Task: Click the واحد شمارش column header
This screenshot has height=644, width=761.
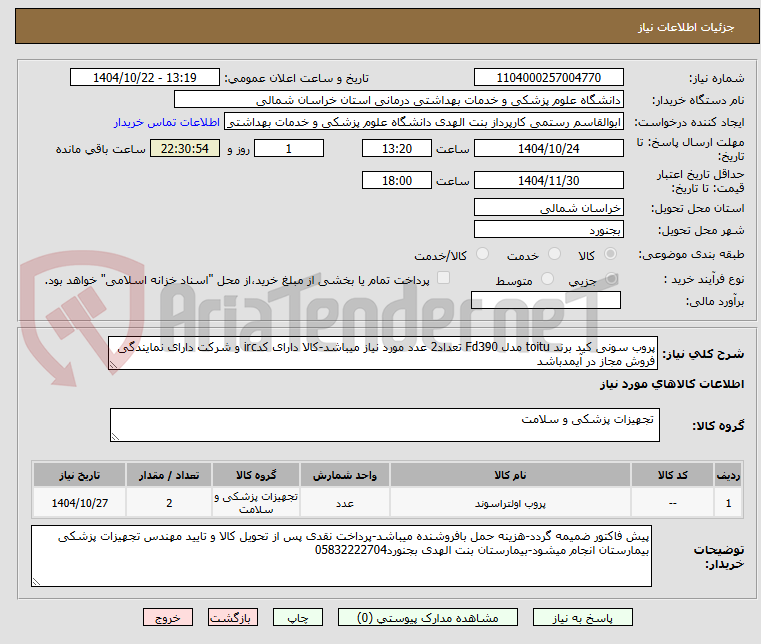Action: click(345, 475)
